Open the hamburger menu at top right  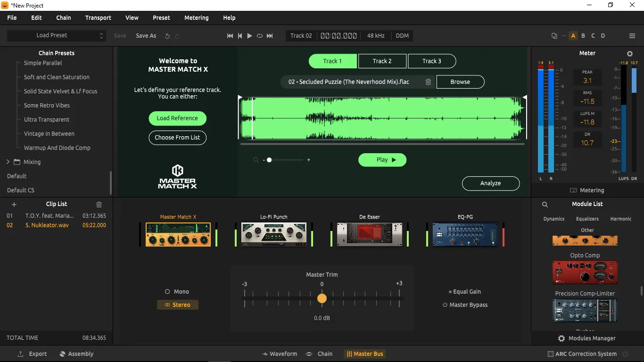pyautogui.click(x=632, y=36)
